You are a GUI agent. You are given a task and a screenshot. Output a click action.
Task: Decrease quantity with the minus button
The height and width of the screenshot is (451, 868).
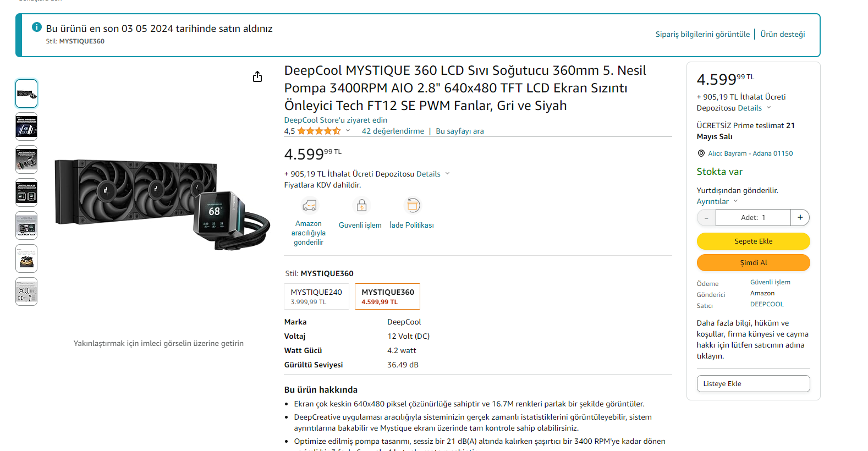tap(706, 218)
